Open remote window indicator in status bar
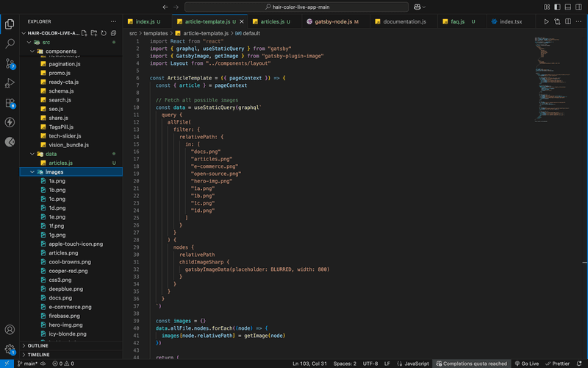The height and width of the screenshot is (368, 588). click(7, 364)
